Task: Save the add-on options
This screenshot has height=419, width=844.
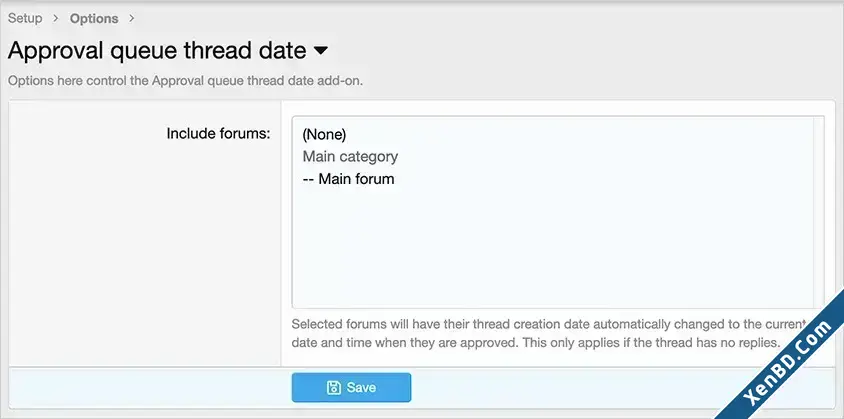Action: point(351,388)
